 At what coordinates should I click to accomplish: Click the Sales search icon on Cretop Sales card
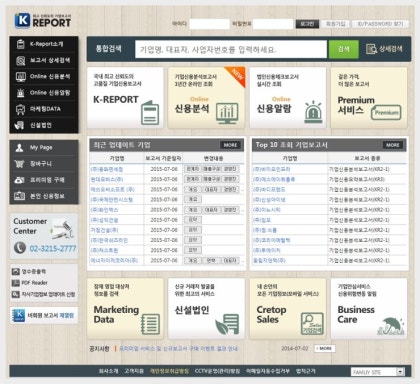312,324
